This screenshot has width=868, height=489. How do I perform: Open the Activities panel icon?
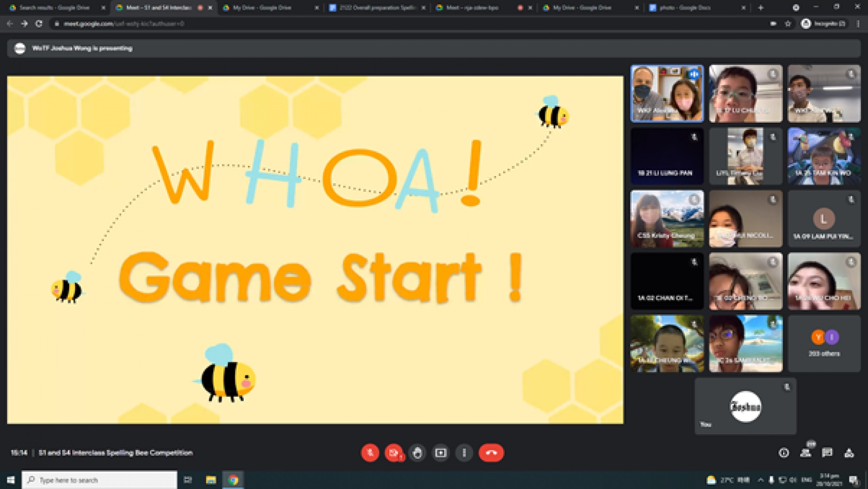click(849, 453)
